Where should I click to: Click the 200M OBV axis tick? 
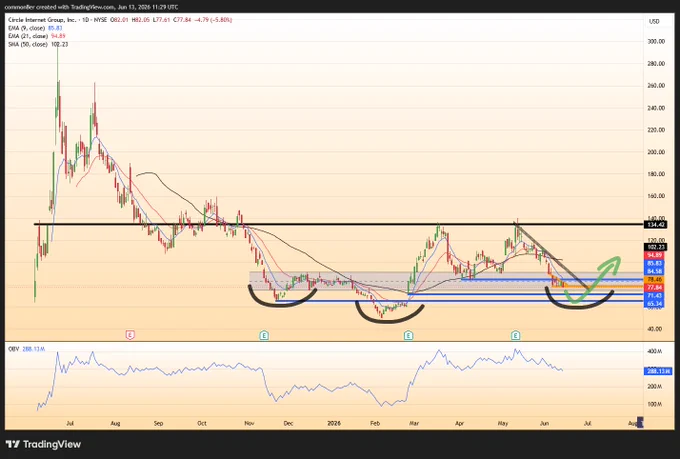pyautogui.click(x=655, y=387)
